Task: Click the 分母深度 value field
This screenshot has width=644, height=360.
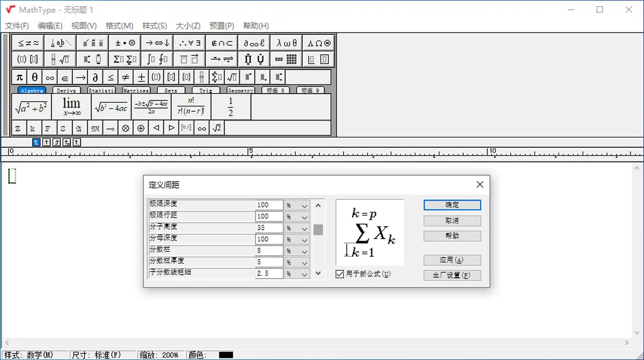Action: [269, 239]
